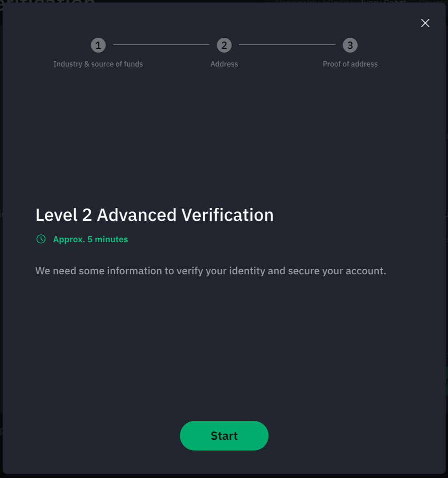The image size is (448, 478).
Task: Select the 'Proof of address' step label
Action: pyautogui.click(x=350, y=64)
